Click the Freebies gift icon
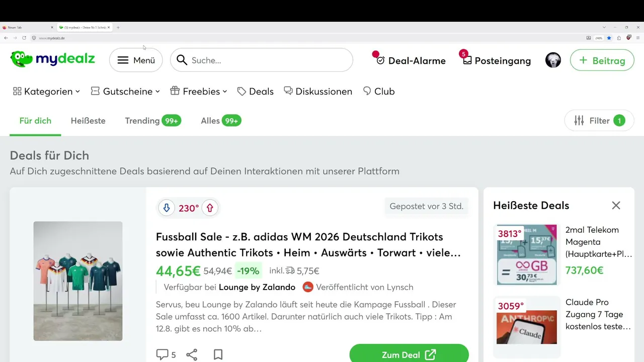The height and width of the screenshot is (362, 644). pos(175,91)
